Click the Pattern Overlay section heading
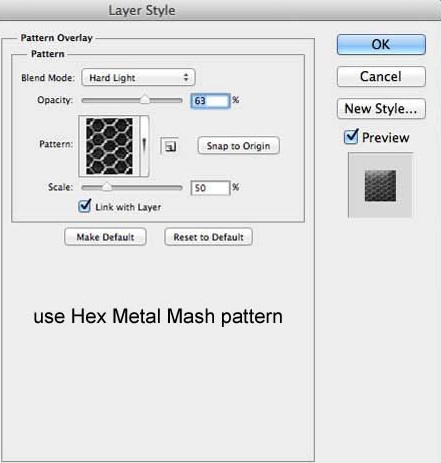 tap(57, 38)
